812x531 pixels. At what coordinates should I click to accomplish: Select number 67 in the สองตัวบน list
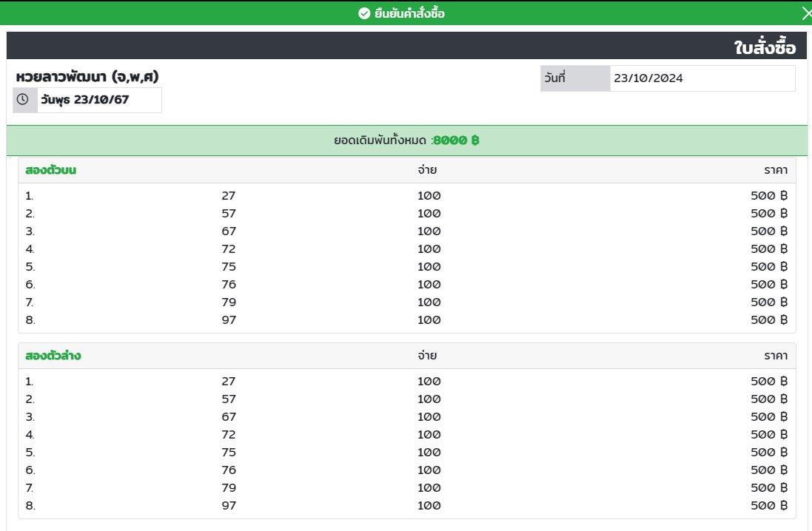[229, 231]
